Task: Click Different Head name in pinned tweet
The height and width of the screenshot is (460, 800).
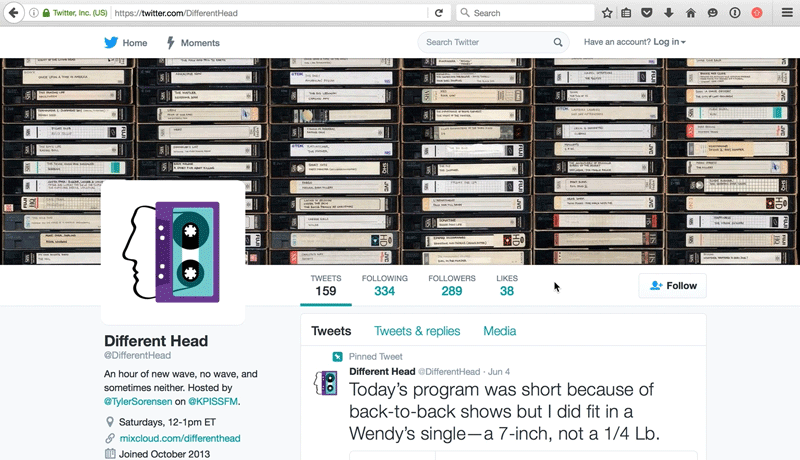Action: [x=382, y=371]
